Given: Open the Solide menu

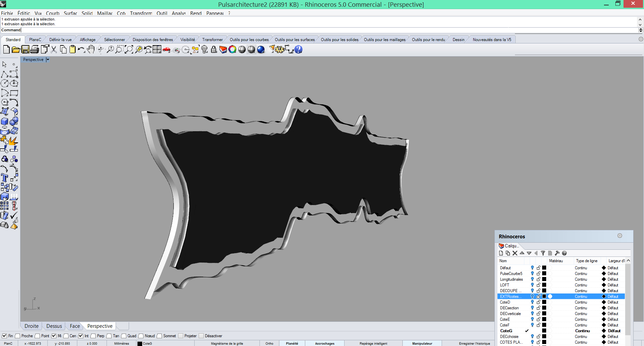Looking at the screenshot, I should 87,13.
